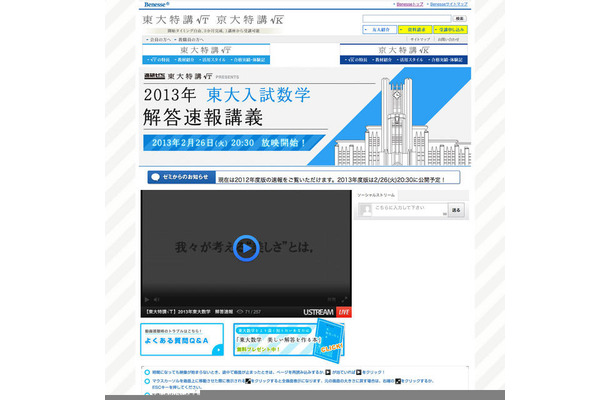610x400 pixels.
Task: Click the Benesse logo
Action: point(156,4)
